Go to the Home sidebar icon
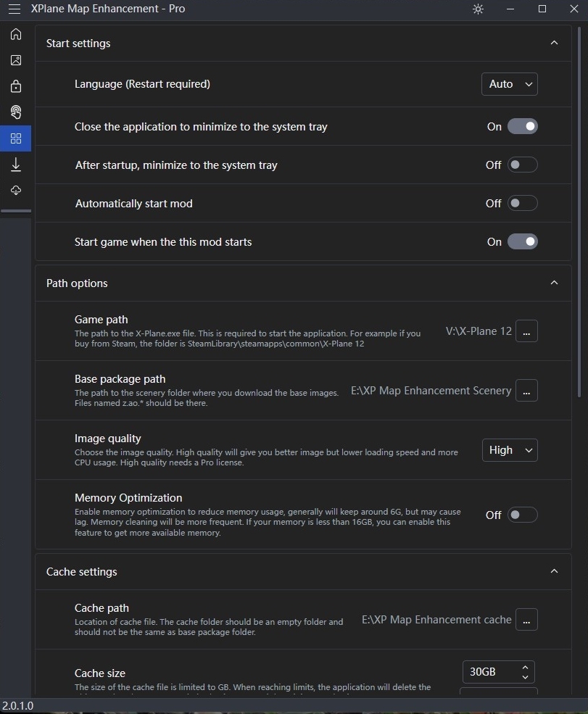 16,34
